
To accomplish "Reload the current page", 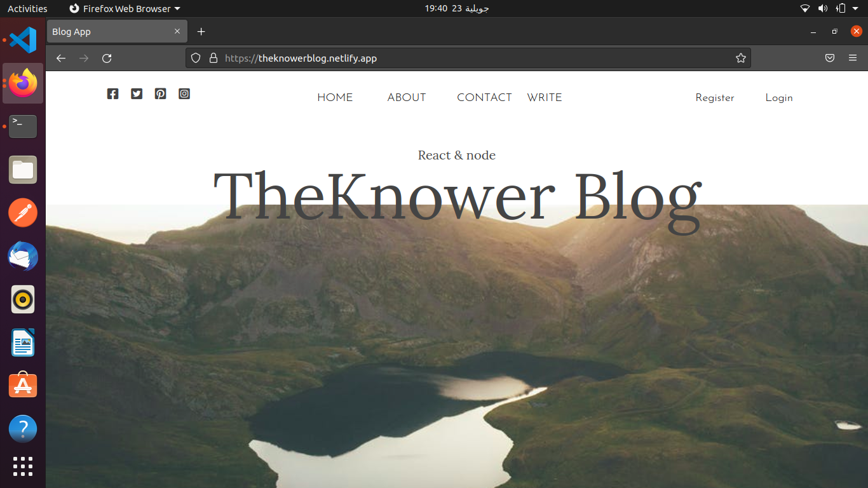I will click(x=107, y=58).
